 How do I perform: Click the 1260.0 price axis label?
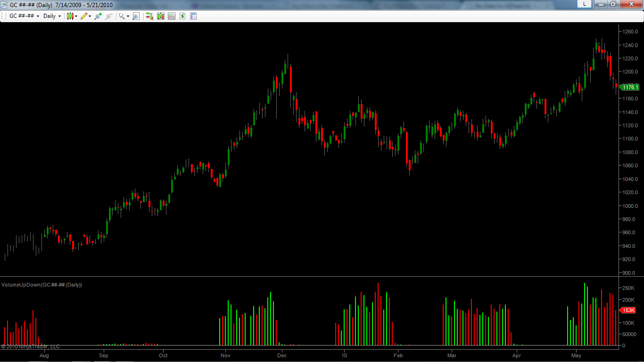coord(630,32)
